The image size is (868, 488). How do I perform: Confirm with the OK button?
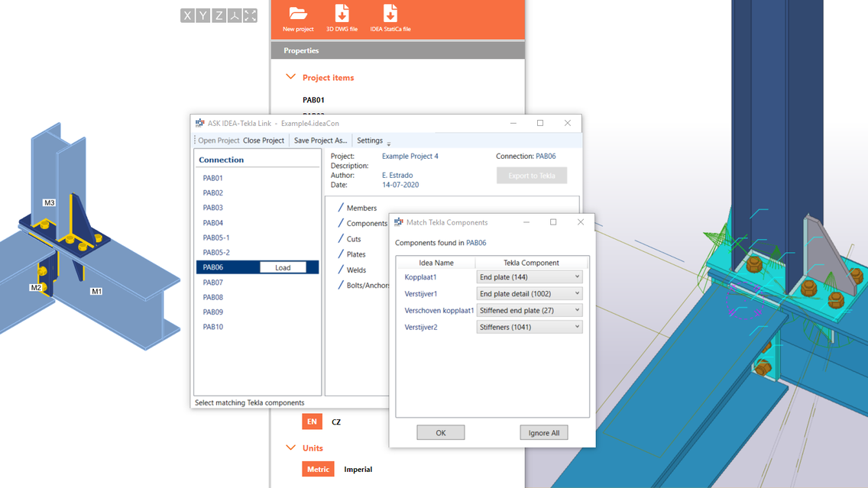point(441,433)
